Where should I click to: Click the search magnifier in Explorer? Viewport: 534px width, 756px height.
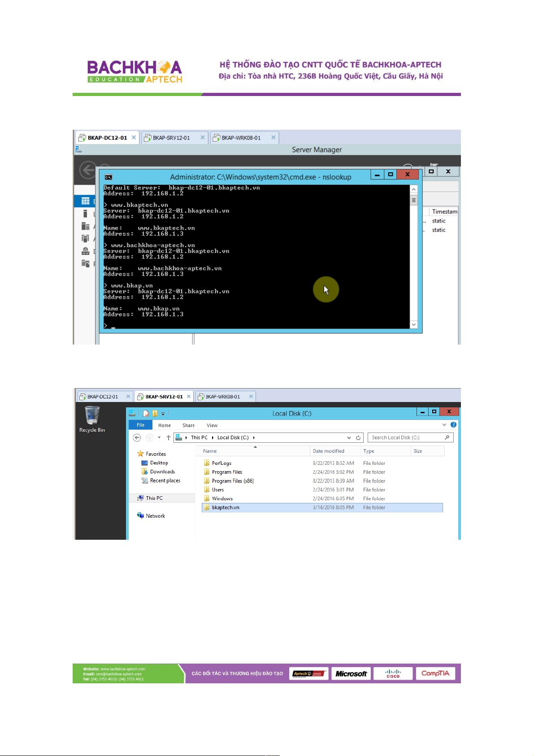click(x=447, y=437)
